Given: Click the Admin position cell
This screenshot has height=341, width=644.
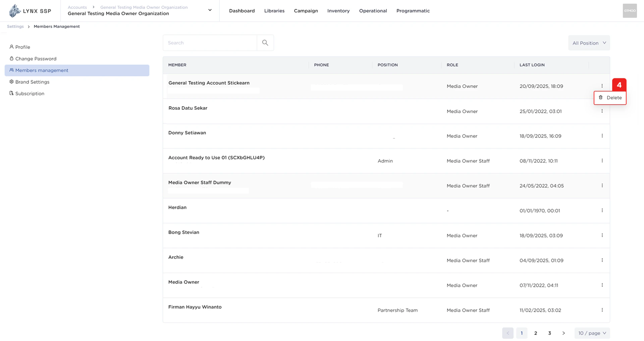Looking at the screenshot, I should pyautogui.click(x=385, y=161).
